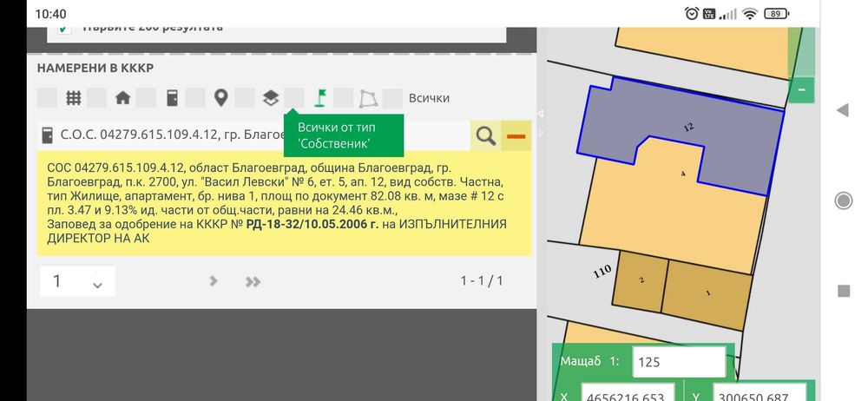Toggle checkbox before the green flag icon
Viewport: 868px width, 401px height.
pos(294,98)
